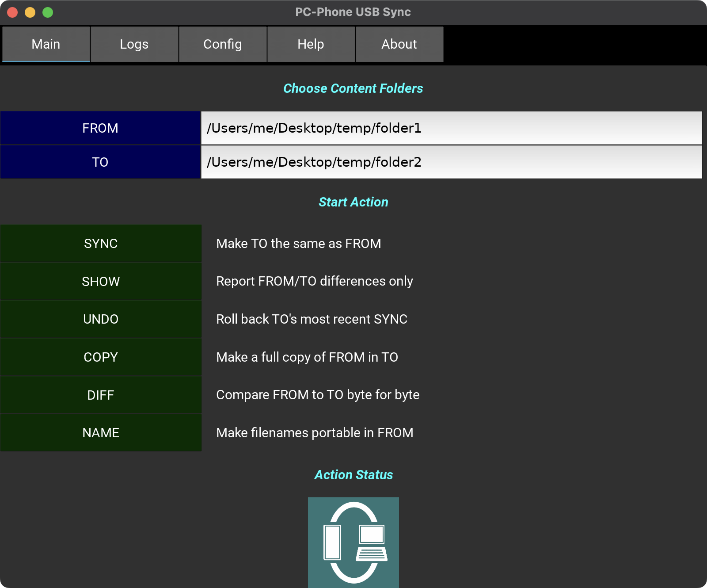The height and width of the screenshot is (588, 707).
Task: Click the yellow minimize window button
Action: tap(30, 12)
